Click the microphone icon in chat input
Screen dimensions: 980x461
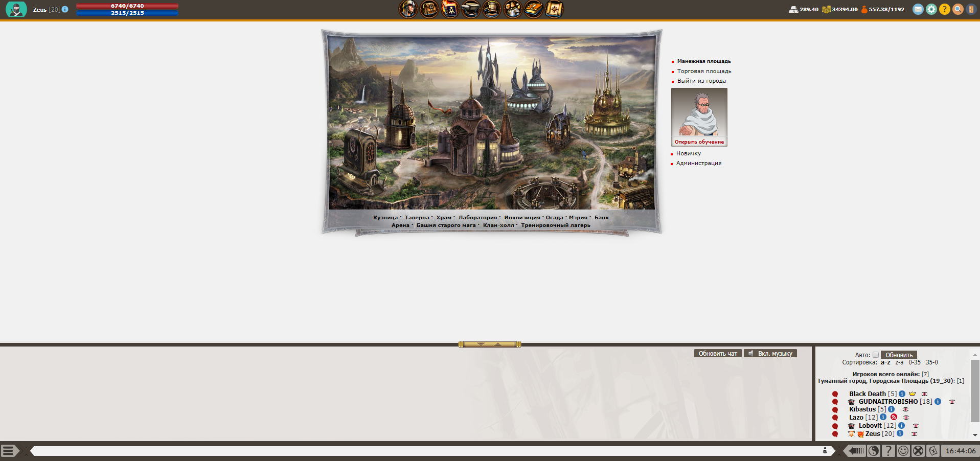pyautogui.click(x=825, y=450)
